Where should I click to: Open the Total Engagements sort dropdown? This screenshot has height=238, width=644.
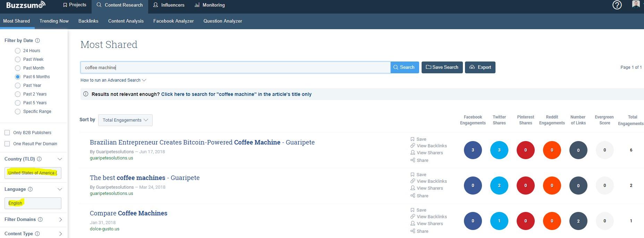click(125, 120)
